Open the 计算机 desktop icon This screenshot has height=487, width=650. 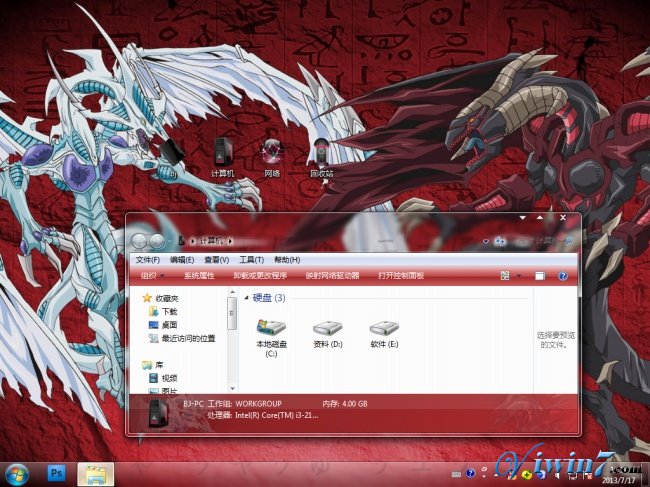click(223, 159)
